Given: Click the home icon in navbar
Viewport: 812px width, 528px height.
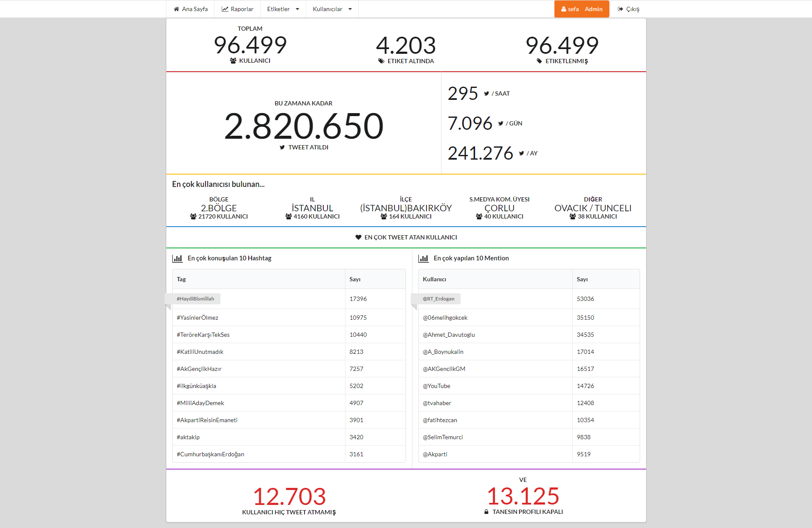Looking at the screenshot, I should click(176, 9).
